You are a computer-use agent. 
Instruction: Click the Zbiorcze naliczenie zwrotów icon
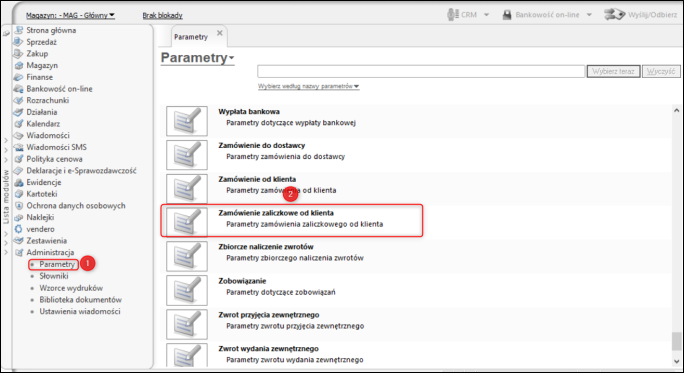(187, 256)
